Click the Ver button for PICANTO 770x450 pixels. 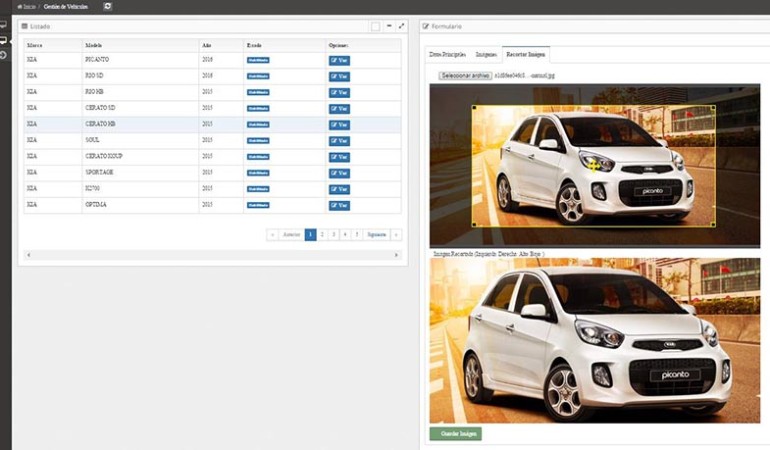(x=339, y=60)
